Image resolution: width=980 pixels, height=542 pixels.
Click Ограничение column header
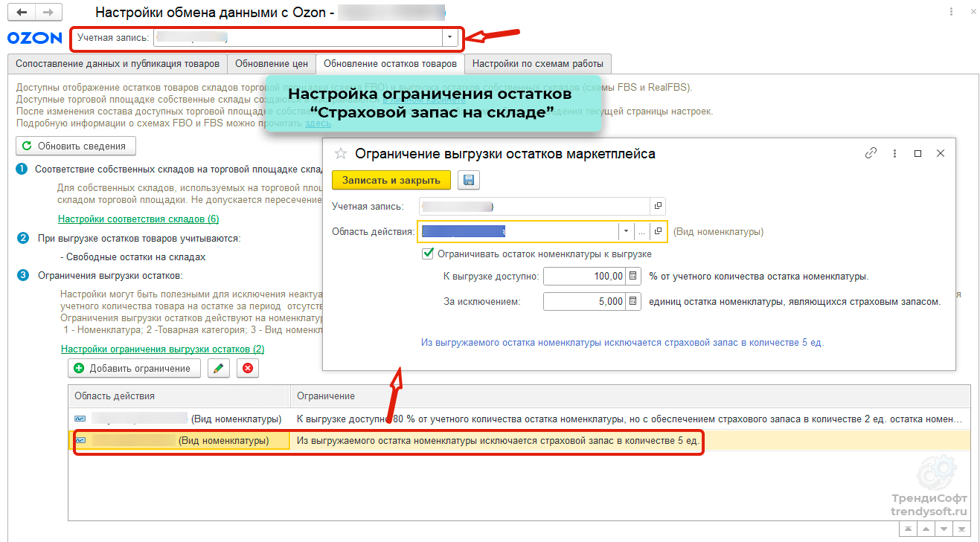(630, 396)
